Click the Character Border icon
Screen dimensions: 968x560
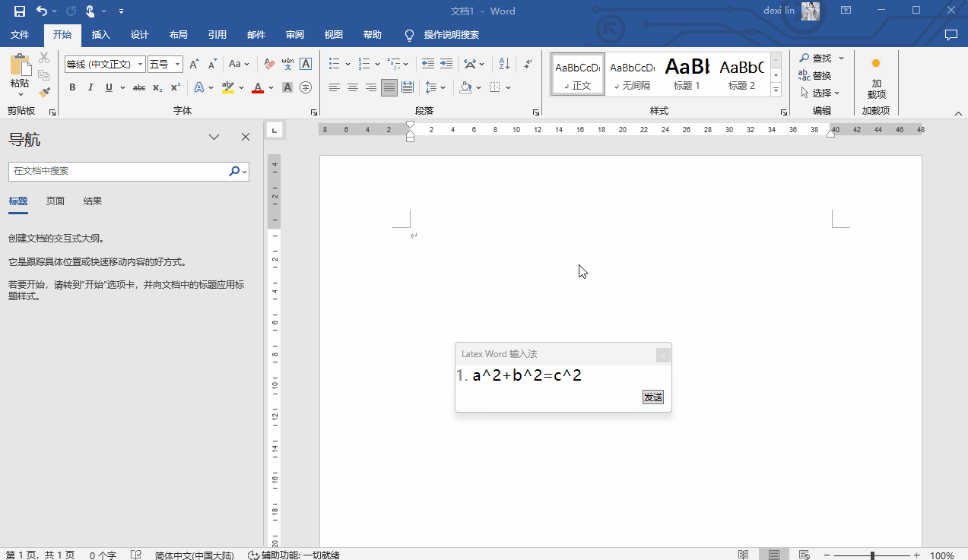(x=306, y=65)
